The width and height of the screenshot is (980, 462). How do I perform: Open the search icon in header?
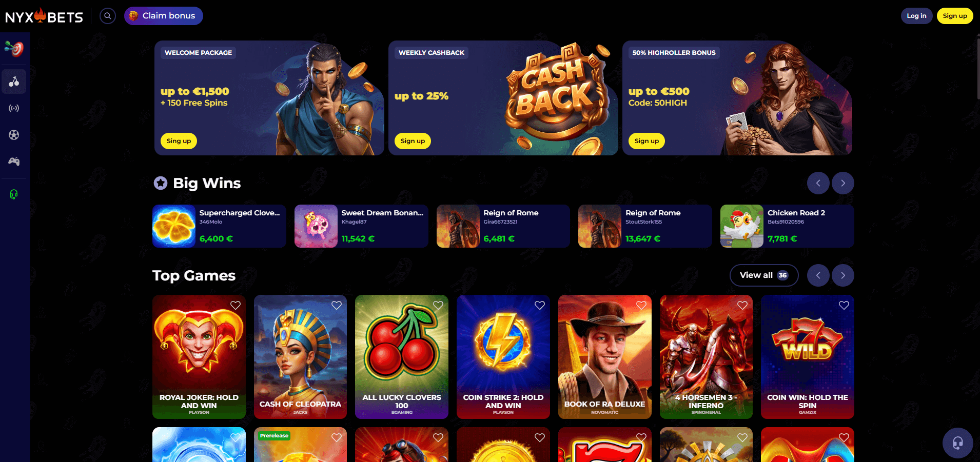pyautogui.click(x=108, y=16)
